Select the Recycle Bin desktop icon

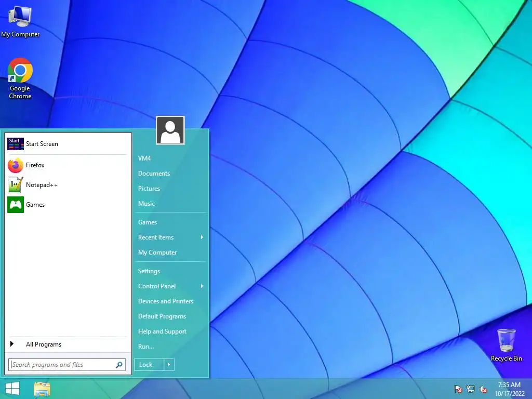tap(506, 345)
